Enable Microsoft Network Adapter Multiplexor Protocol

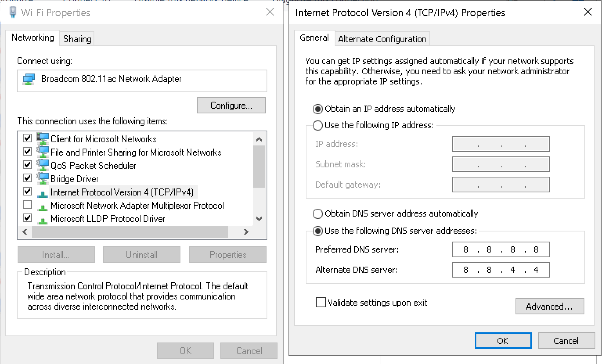coord(27,204)
